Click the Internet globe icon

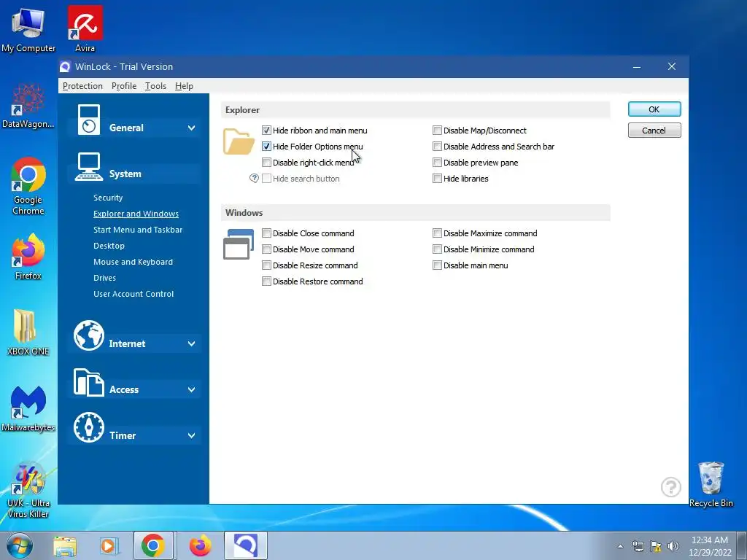[88, 335]
